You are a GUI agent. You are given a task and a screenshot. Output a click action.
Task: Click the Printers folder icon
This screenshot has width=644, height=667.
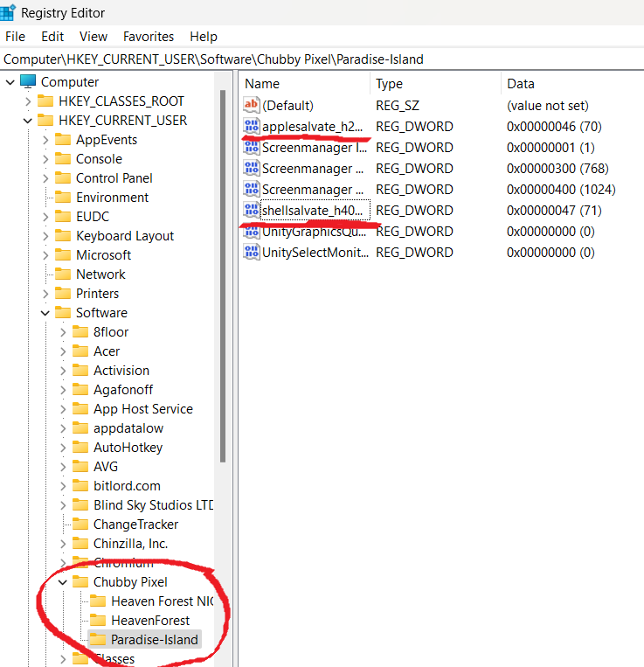[x=63, y=293]
